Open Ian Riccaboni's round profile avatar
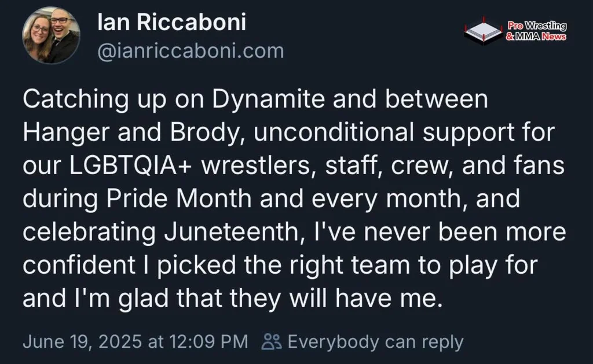This screenshot has width=593, height=364. click(x=51, y=35)
